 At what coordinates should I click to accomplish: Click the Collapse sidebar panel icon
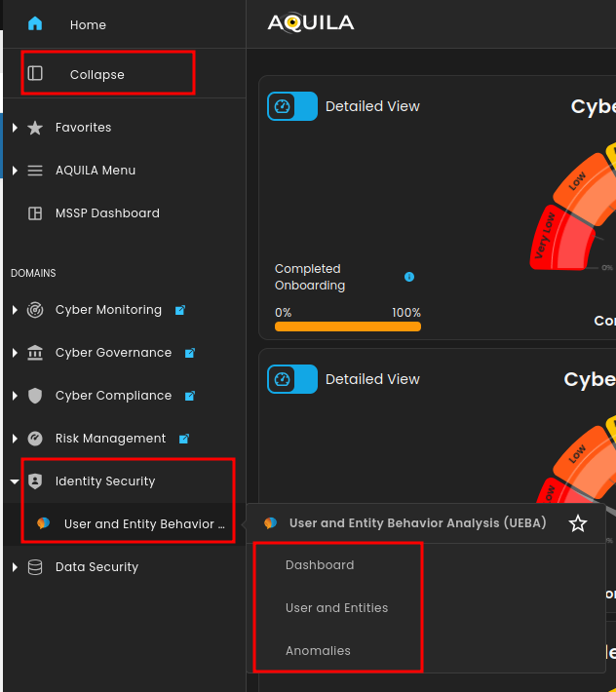tap(35, 74)
